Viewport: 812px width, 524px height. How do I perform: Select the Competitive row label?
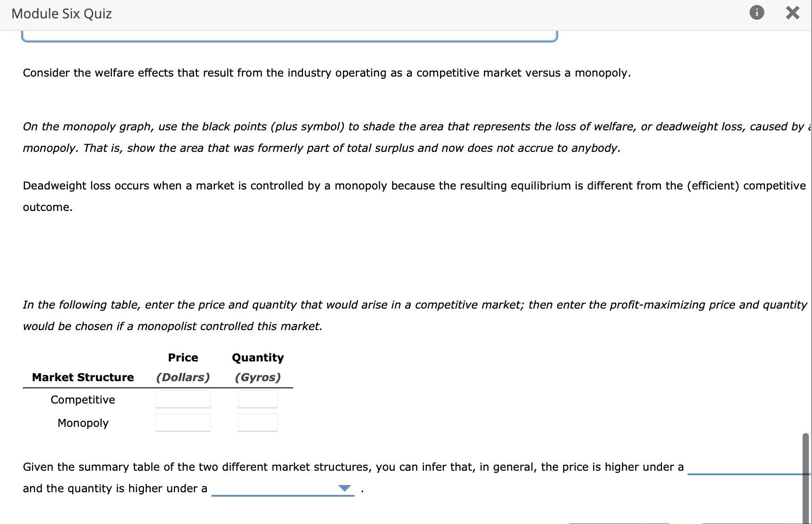pos(82,399)
